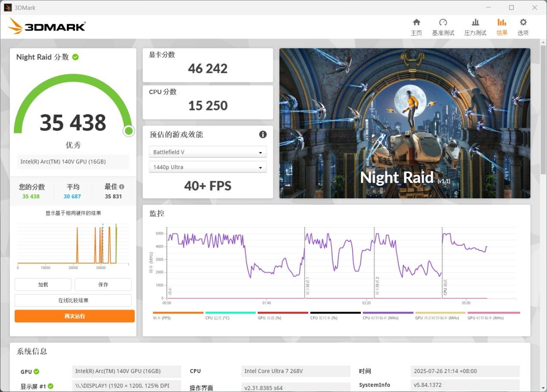The image size is (547, 392).
Task: Click green validation check beside Night Raid score
Action: tap(75, 57)
